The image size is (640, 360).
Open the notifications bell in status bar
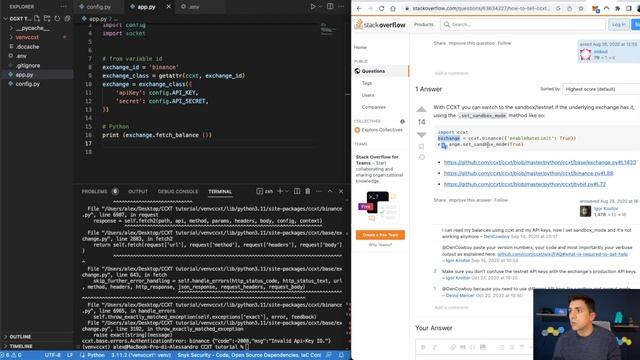coord(341,355)
